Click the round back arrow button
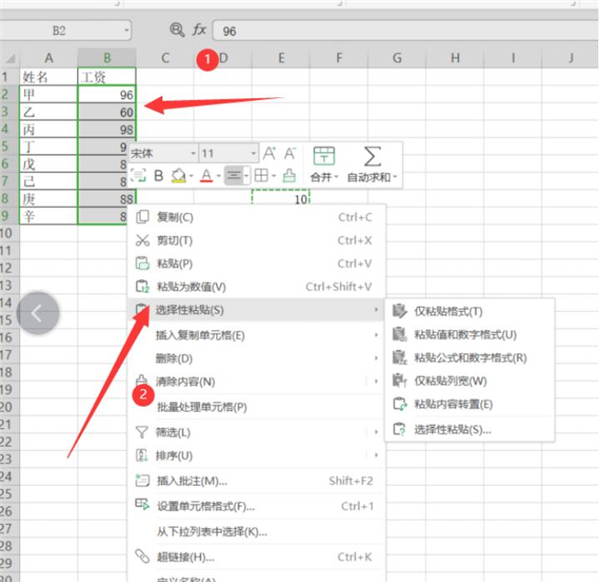Viewport: 600px width, 582px height. pos(38,313)
